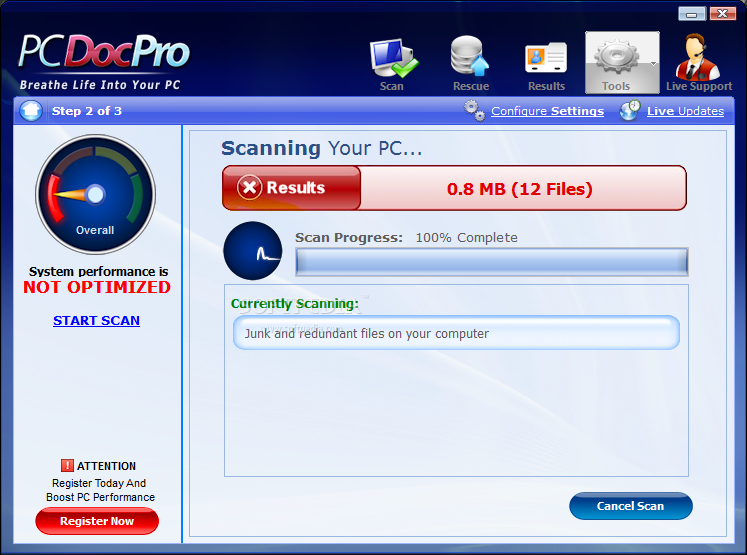Image resolution: width=747 pixels, height=555 pixels.
Task: Open the Live Updates link
Action: [x=685, y=111]
